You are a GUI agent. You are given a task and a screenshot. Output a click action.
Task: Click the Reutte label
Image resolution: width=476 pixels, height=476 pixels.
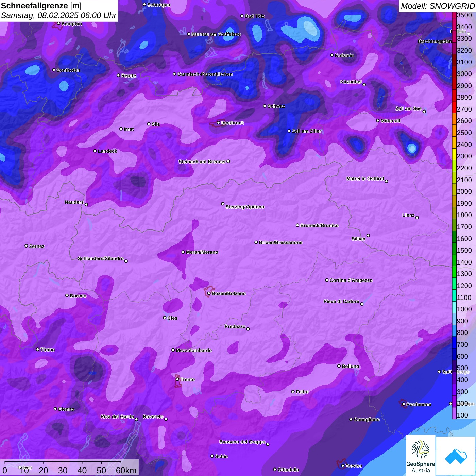coord(129,75)
